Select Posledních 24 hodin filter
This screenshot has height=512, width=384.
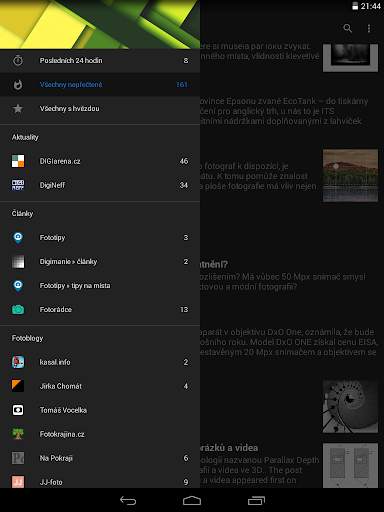click(100, 61)
